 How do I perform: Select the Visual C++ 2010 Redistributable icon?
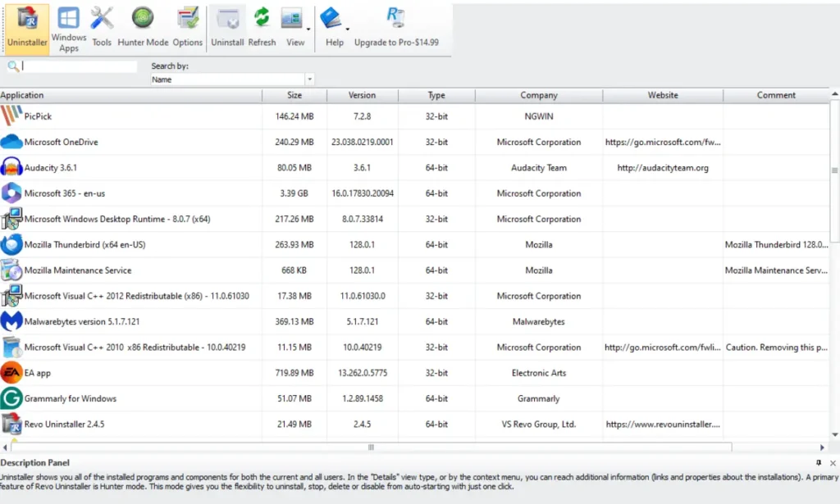click(x=11, y=347)
